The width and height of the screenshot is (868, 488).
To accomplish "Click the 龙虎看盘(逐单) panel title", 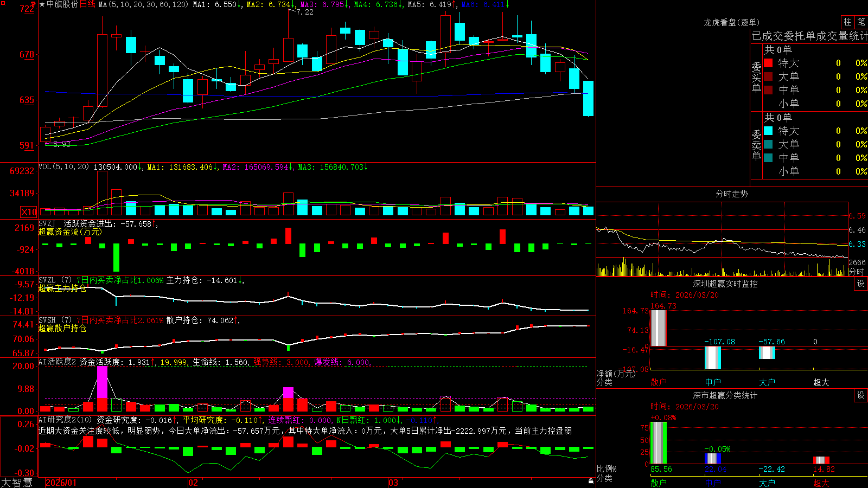I will [731, 22].
